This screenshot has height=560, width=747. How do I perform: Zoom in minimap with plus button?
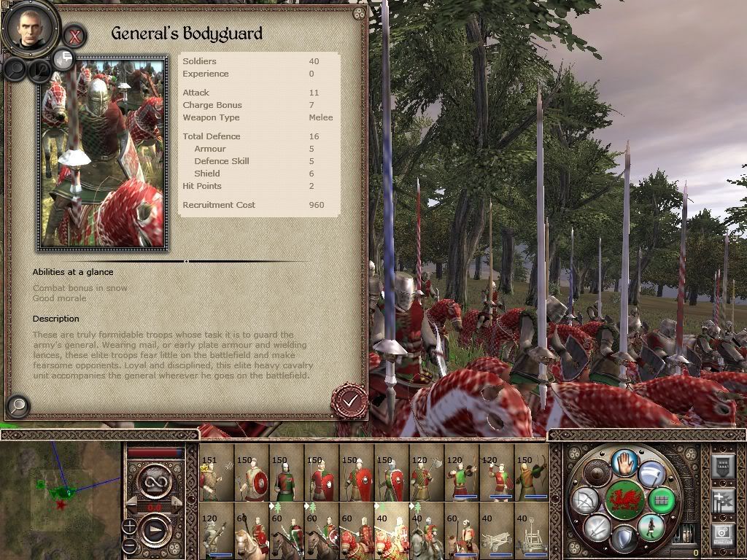[130, 526]
